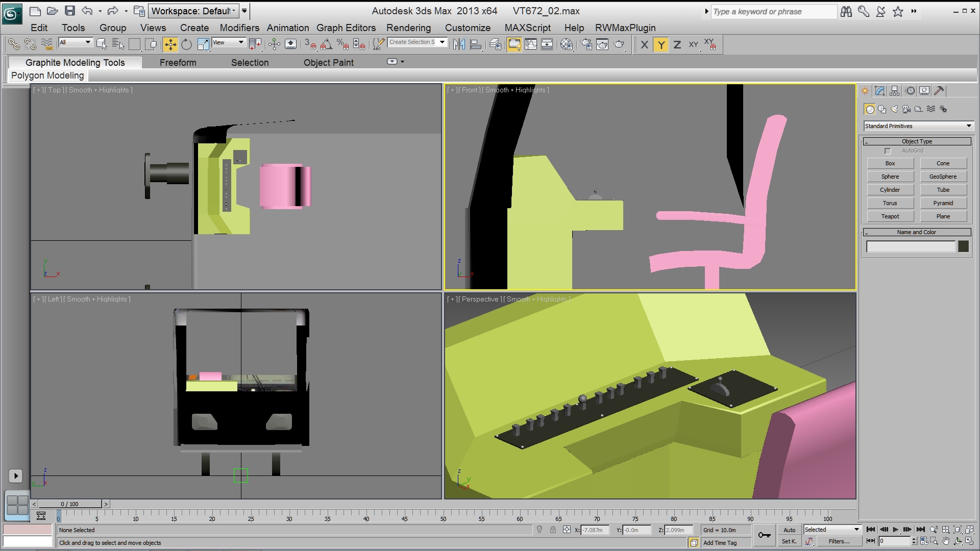Toggle Auto Key mode
The height and width of the screenshot is (551, 980).
tap(789, 530)
